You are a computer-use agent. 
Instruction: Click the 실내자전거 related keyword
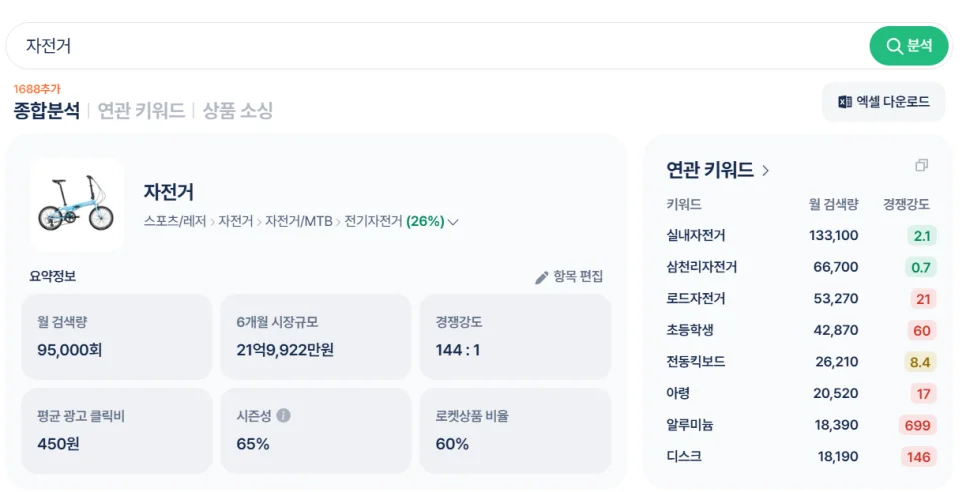696,236
